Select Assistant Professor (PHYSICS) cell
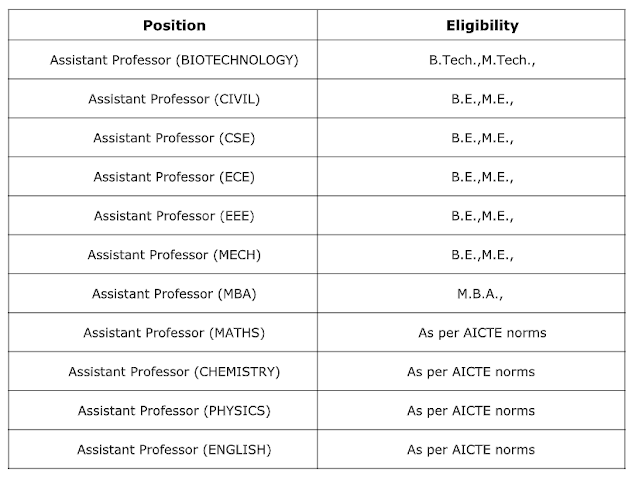Viewport: 639px width, 480px height. click(x=163, y=410)
